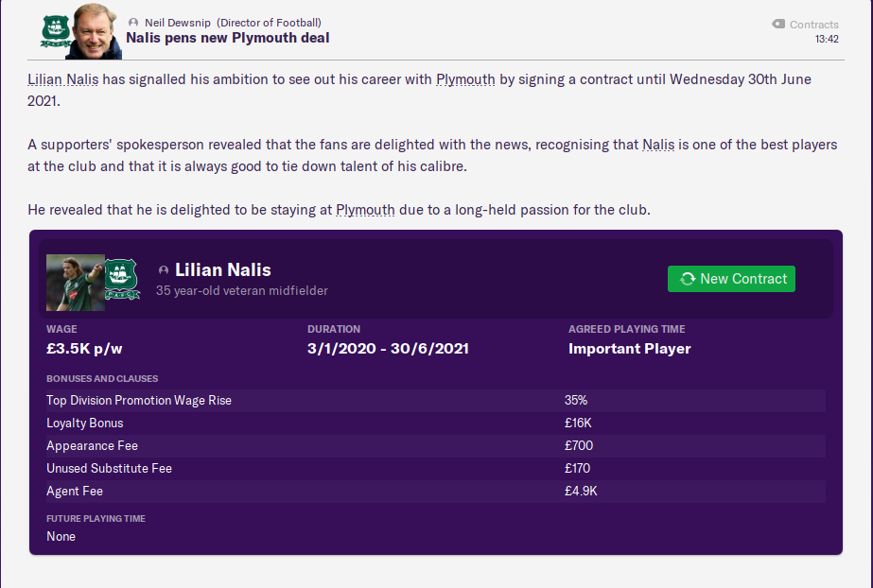Click 'Plymouth' link in the first paragraph

coord(465,79)
